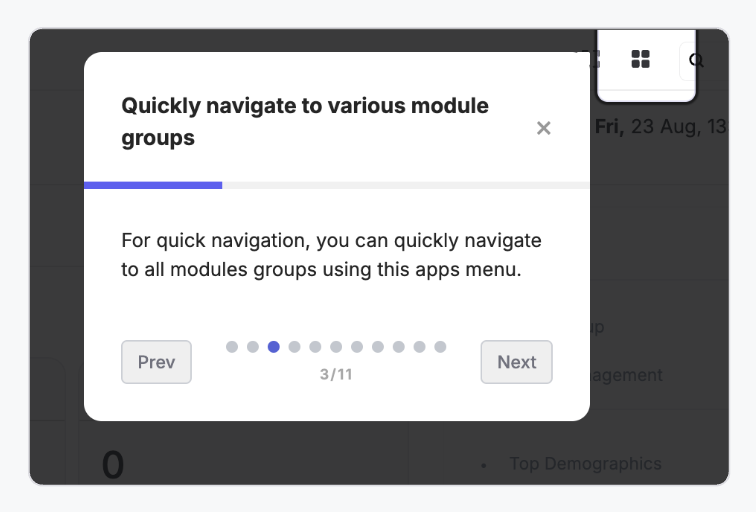This screenshot has width=756, height=512.
Task: Return to previous step with Prev
Action: (x=156, y=362)
